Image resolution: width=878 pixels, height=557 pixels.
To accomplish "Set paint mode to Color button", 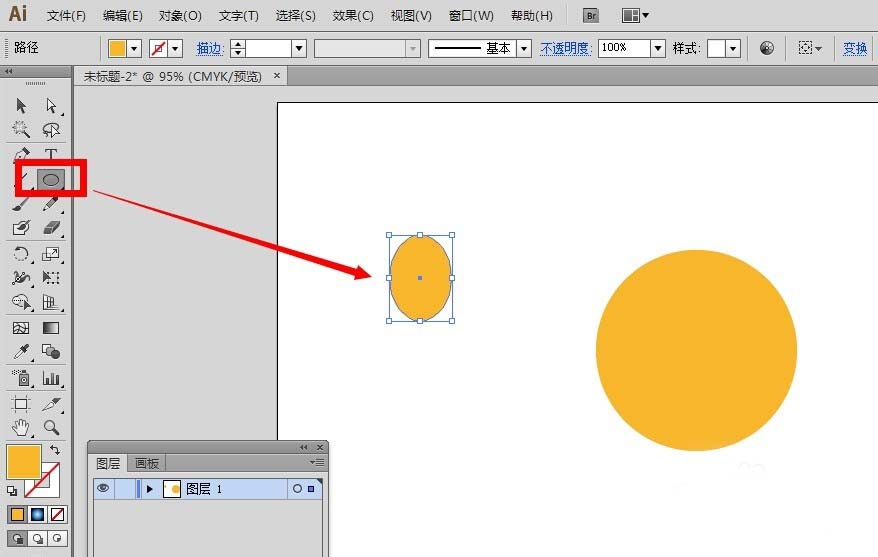I will pos(17,514).
